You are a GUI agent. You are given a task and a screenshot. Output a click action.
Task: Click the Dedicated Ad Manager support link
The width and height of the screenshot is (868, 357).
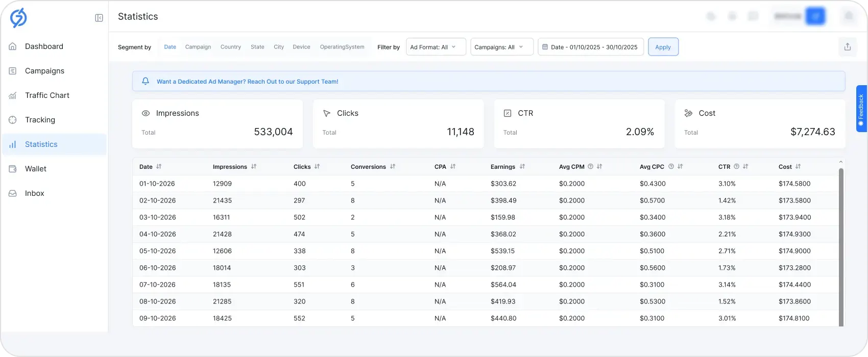pos(247,82)
